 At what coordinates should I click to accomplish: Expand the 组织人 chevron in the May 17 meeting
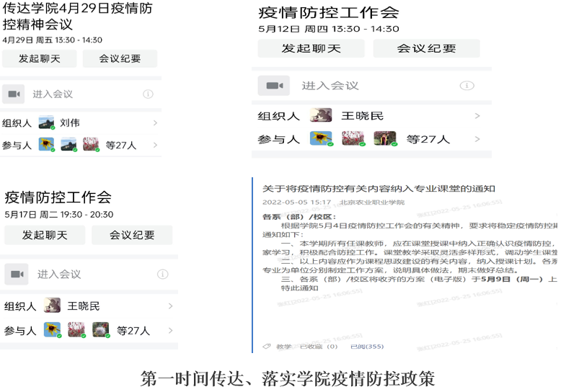point(170,306)
